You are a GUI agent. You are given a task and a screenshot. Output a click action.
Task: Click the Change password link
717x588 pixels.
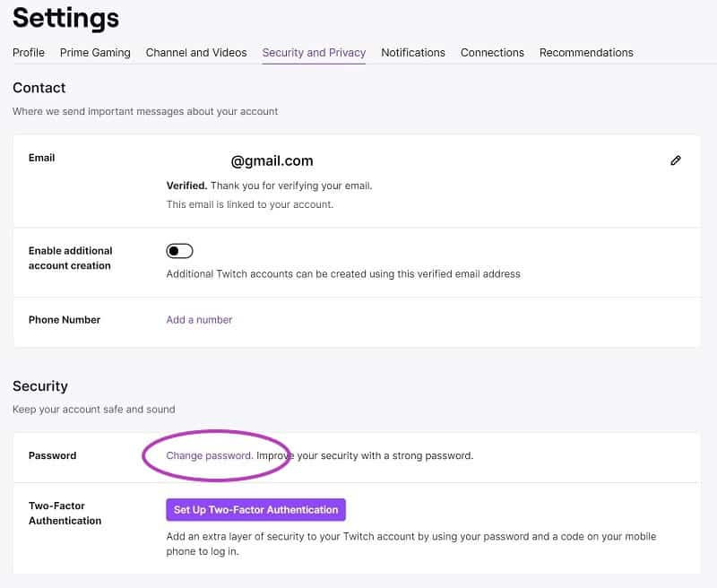[209, 455]
